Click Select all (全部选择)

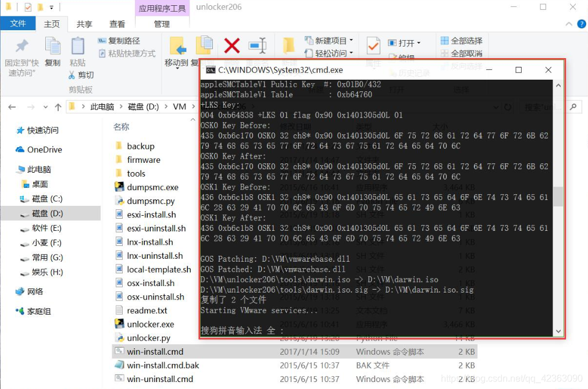[461, 41]
